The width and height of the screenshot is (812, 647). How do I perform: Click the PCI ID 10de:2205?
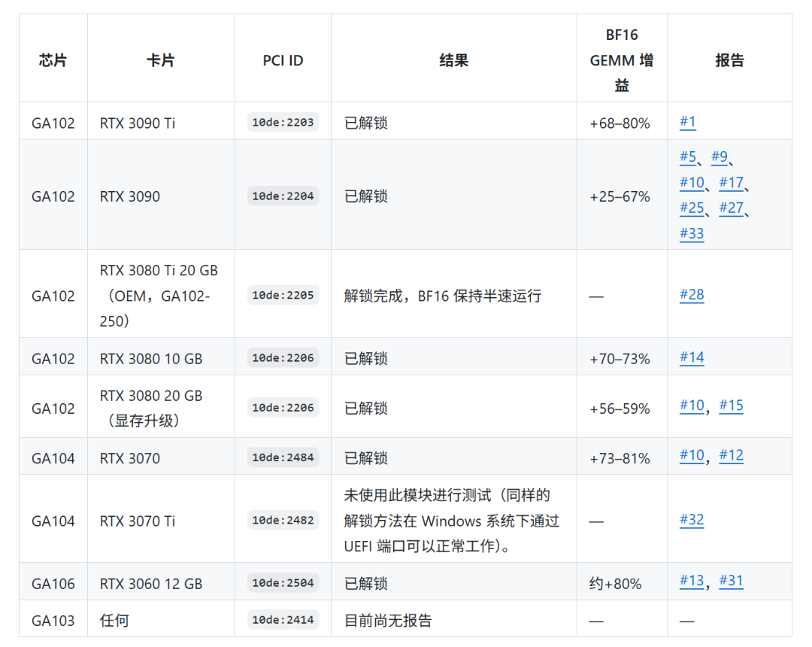point(283,295)
